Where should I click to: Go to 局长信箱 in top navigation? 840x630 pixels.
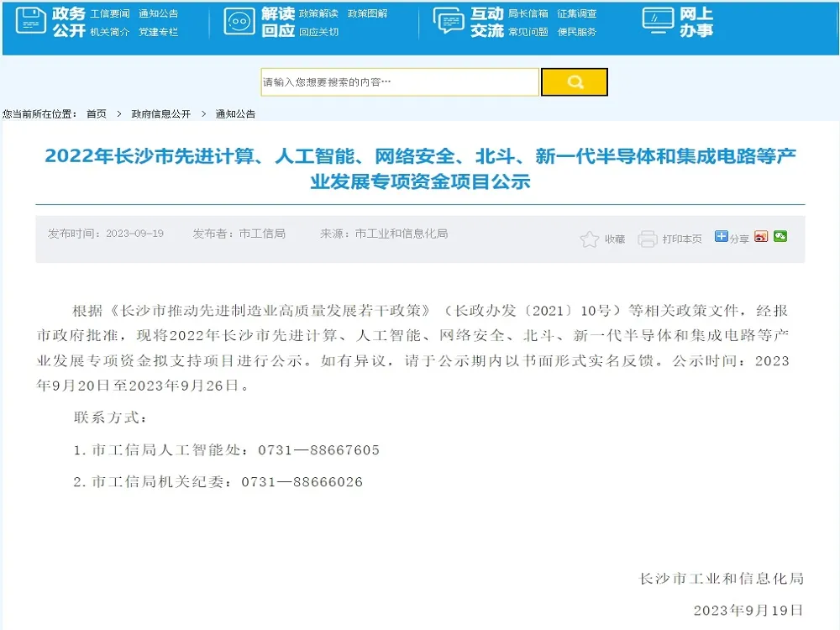[x=528, y=13]
